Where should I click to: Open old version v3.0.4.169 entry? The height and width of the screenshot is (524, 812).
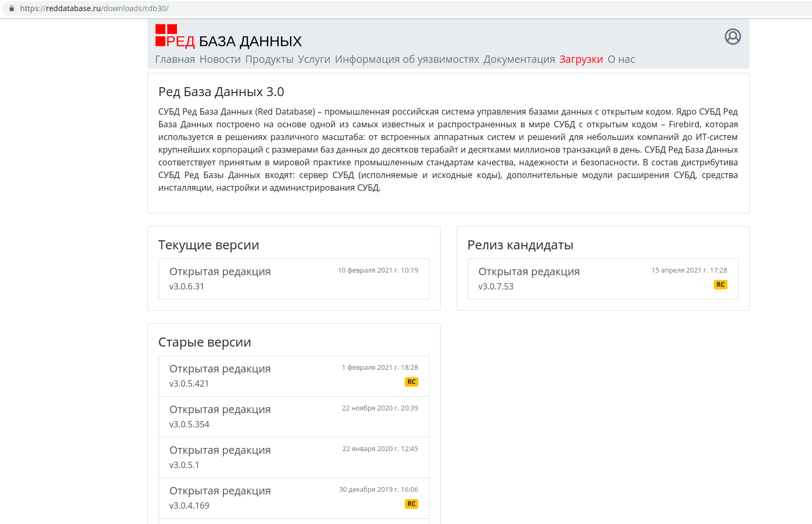[294, 498]
